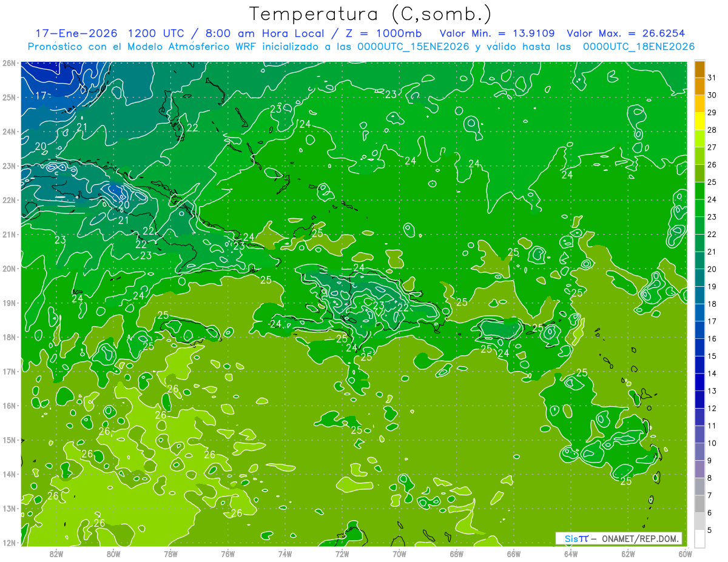The image size is (728, 562).
Task: Click the "78W" longitude axis label
Action: pyautogui.click(x=170, y=554)
